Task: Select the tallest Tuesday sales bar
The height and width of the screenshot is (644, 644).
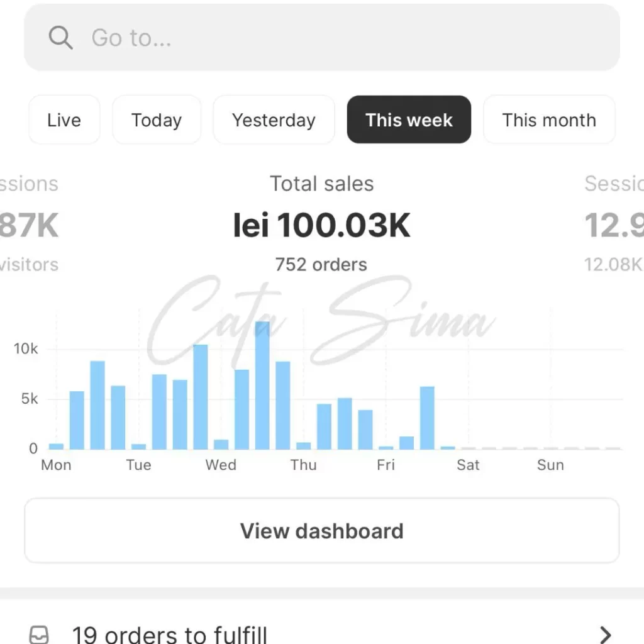Action: point(201,397)
